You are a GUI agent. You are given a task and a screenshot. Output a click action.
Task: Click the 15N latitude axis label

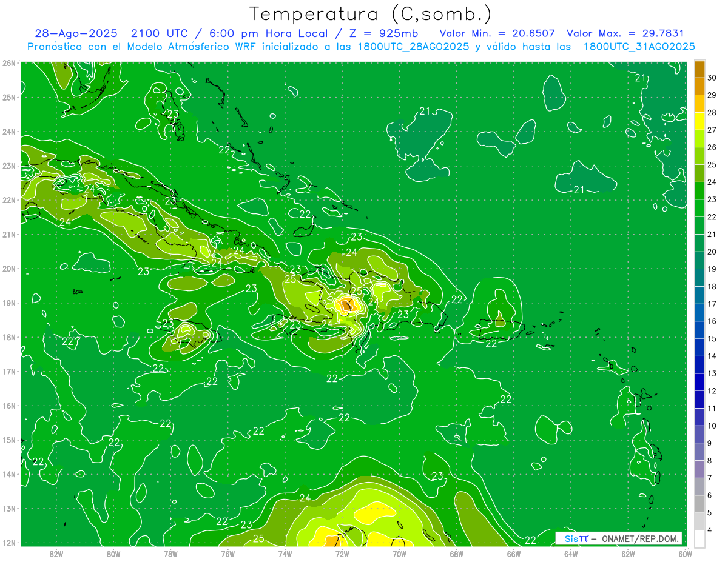(x=8, y=440)
